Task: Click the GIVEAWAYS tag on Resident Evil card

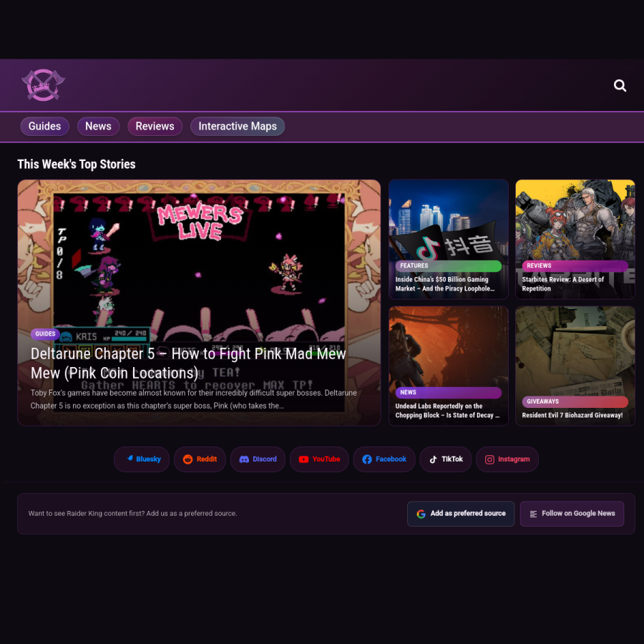Action: 575,401
